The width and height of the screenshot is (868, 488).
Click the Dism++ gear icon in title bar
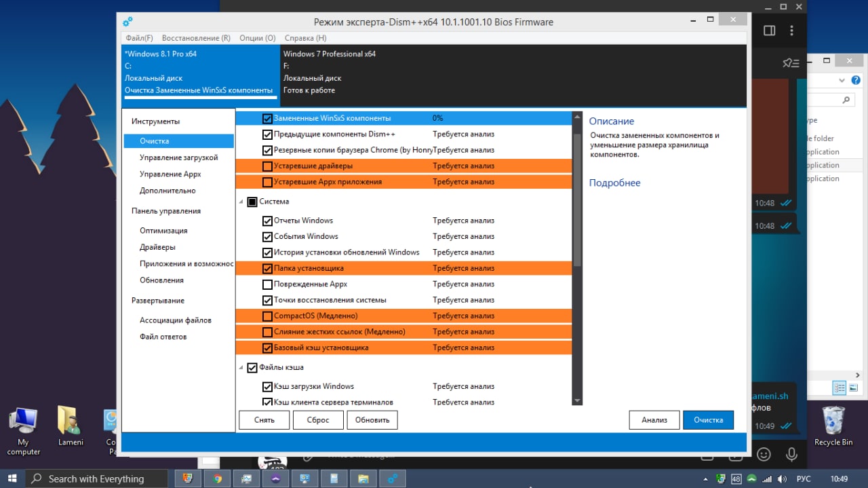pos(127,22)
